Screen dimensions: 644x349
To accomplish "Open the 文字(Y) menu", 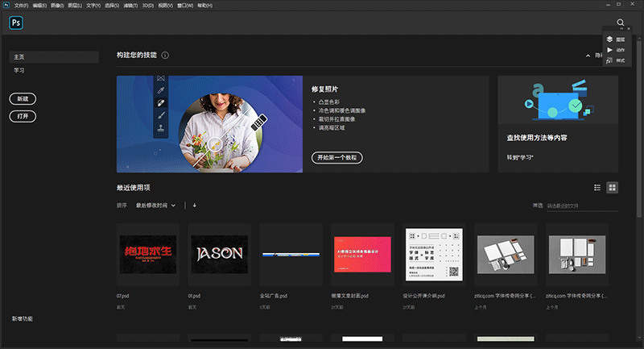I will click(93, 6).
